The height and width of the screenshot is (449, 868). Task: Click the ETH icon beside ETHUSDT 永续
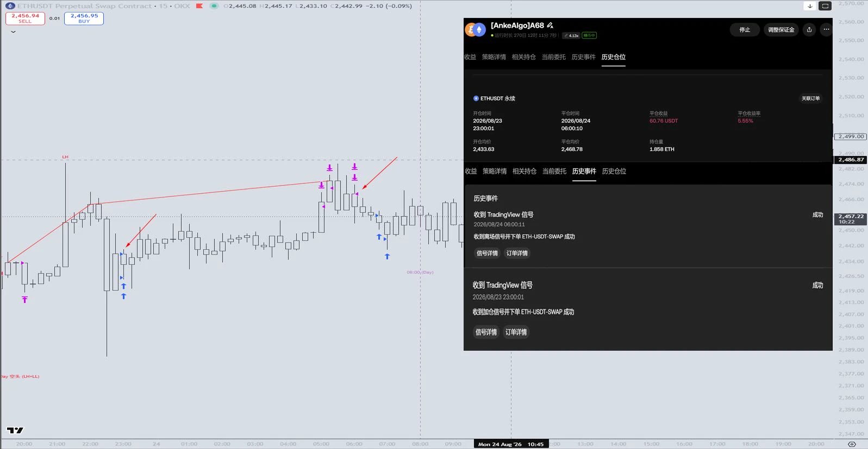476,99
